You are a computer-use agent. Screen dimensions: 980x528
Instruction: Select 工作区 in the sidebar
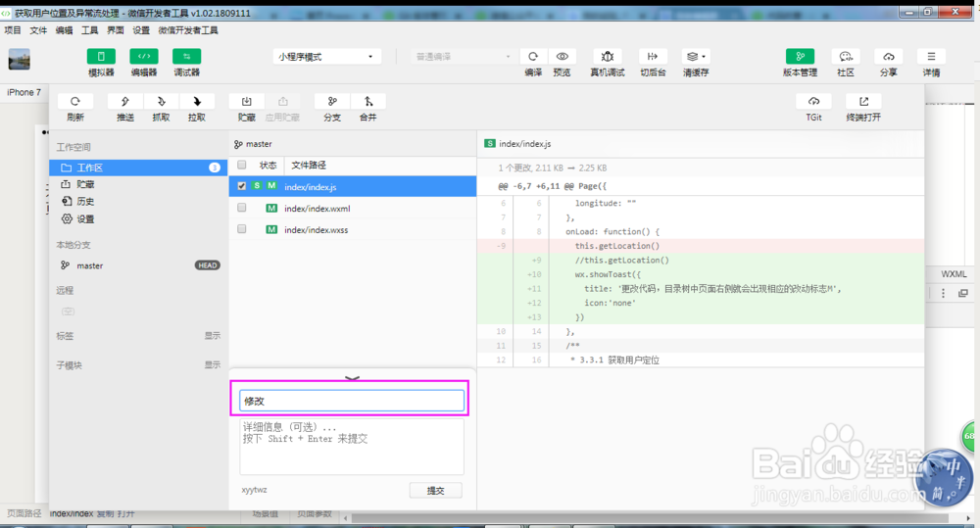(138, 168)
